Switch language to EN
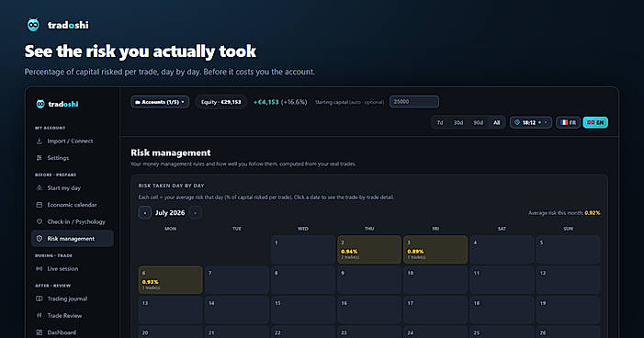This screenshot has width=644, height=338. click(x=595, y=122)
